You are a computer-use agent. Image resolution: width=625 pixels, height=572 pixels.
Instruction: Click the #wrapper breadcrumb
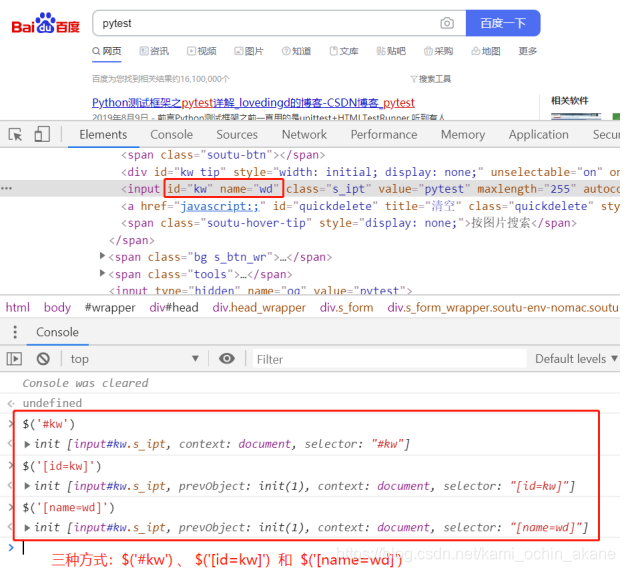click(x=110, y=307)
